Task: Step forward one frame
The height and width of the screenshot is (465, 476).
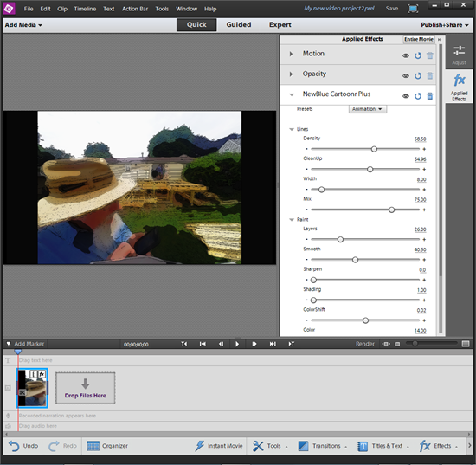Action: [254, 344]
